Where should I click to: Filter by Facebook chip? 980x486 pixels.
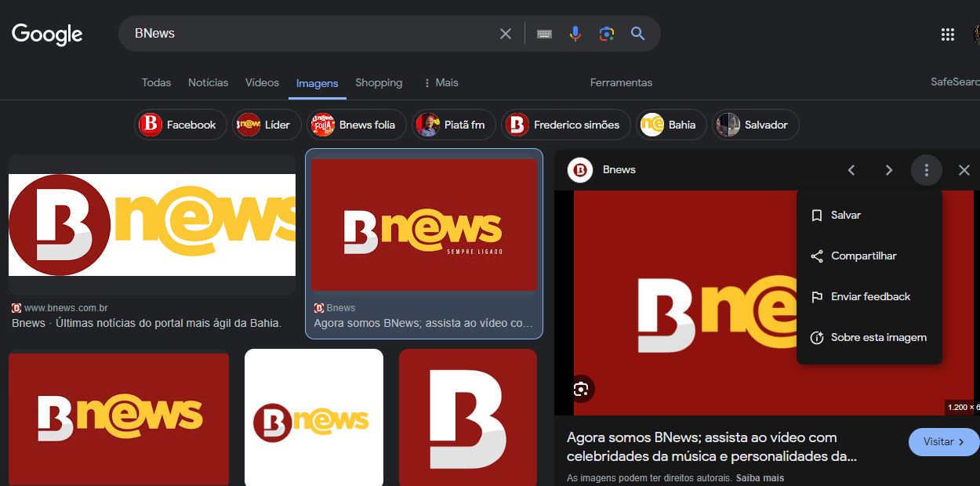point(181,125)
